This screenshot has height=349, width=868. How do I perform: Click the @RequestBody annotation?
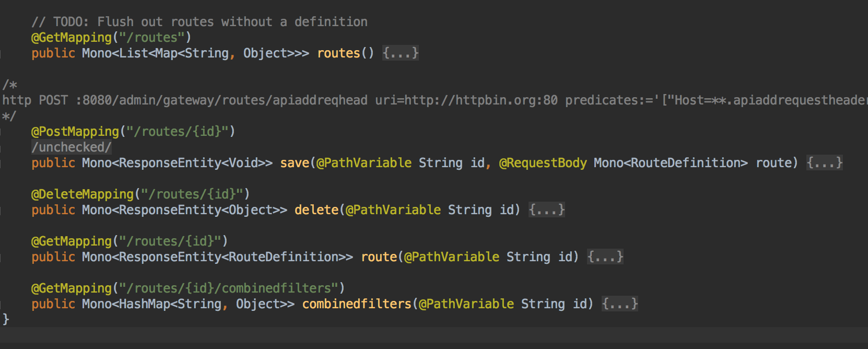click(543, 163)
